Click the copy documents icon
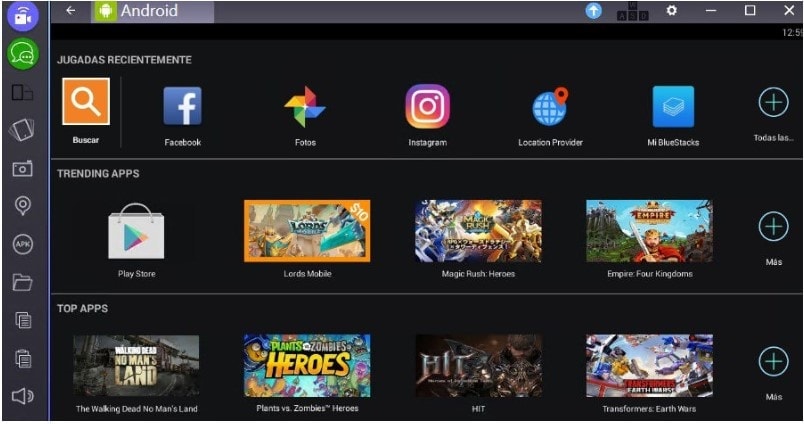Image resolution: width=804 pixels, height=424 pixels. point(23,320)
